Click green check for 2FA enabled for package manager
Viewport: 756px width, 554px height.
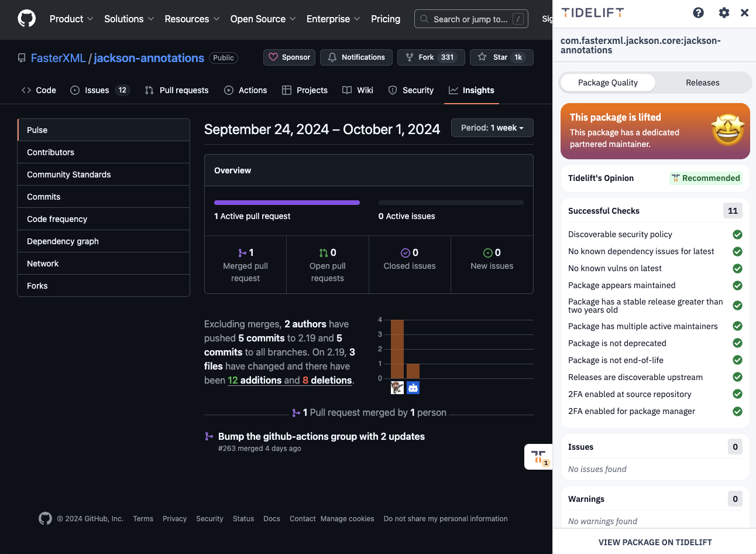tap(737, 411)
